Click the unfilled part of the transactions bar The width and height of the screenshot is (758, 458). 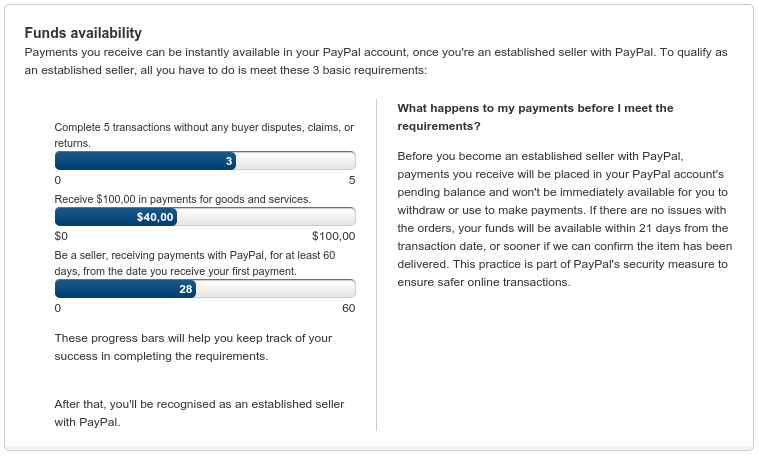coord(295,161)
